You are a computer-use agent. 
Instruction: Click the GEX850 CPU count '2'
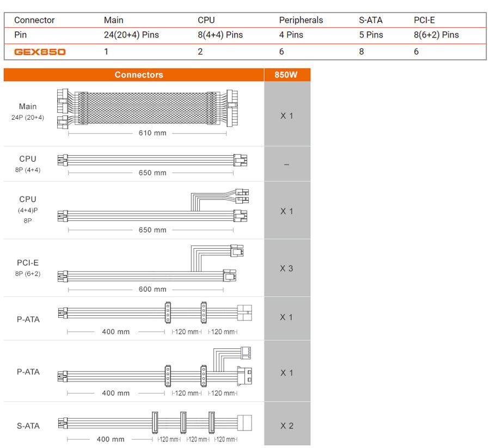point(200,52)
